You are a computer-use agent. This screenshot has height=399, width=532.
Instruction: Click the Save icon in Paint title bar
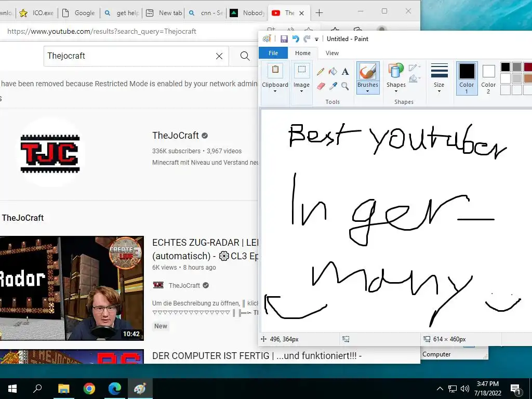coord(284,39)
